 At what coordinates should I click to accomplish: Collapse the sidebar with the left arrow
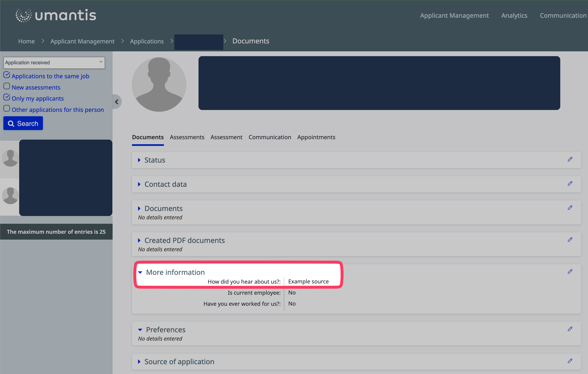point(117,102)
